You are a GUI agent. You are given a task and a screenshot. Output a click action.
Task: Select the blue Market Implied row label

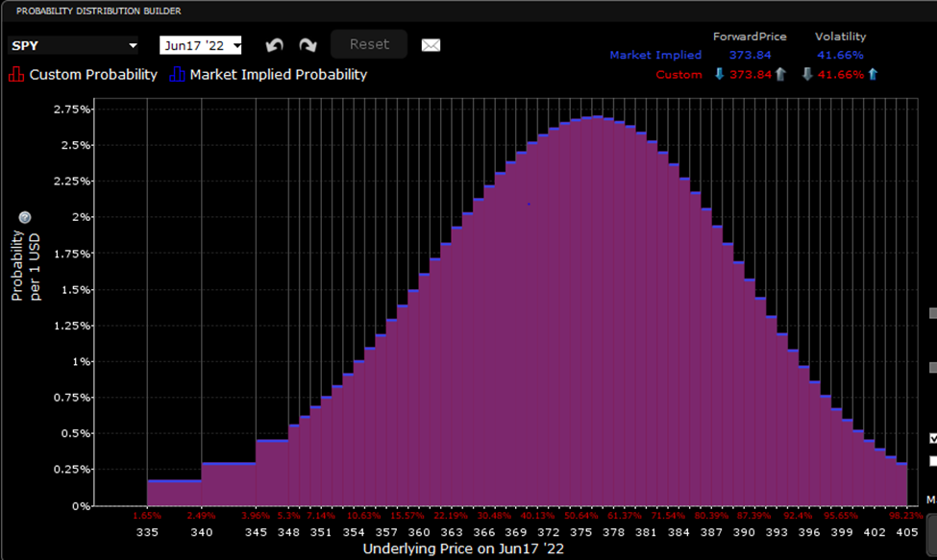click(x=655, y=55)
